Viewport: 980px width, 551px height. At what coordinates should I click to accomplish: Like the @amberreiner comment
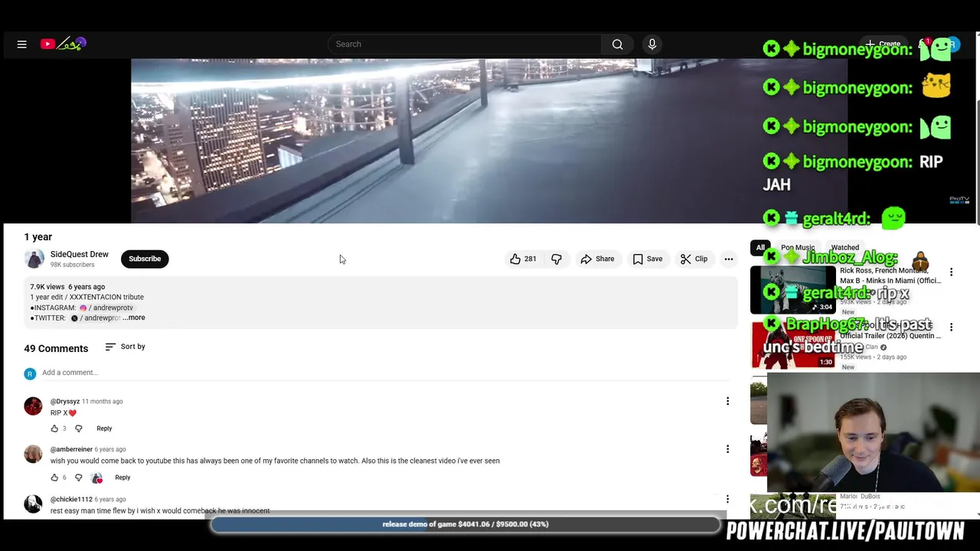pyautogui.click(x=54, y=478)
